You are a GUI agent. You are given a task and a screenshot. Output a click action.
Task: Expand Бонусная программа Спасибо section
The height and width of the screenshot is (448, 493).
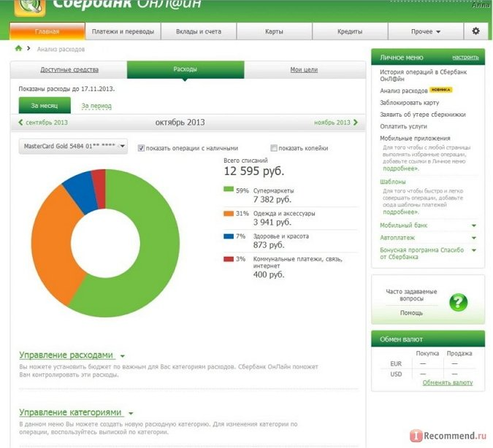click(474, 250)
